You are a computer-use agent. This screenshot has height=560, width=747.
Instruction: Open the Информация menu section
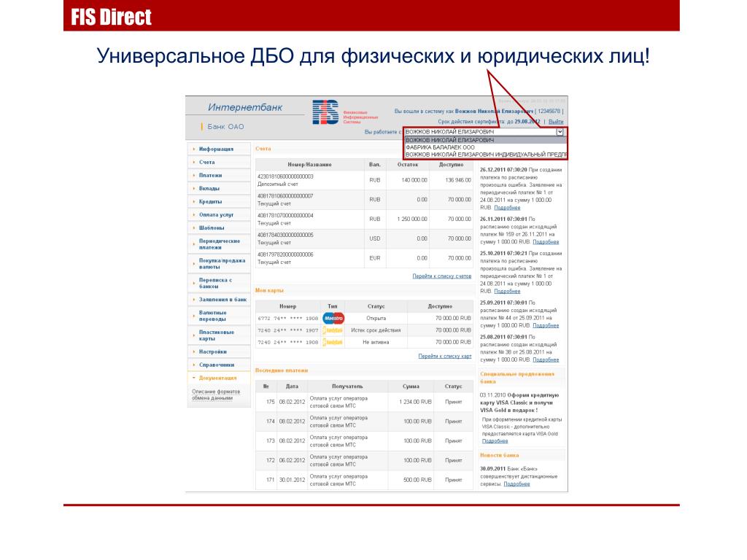click(x=219, y=149)
